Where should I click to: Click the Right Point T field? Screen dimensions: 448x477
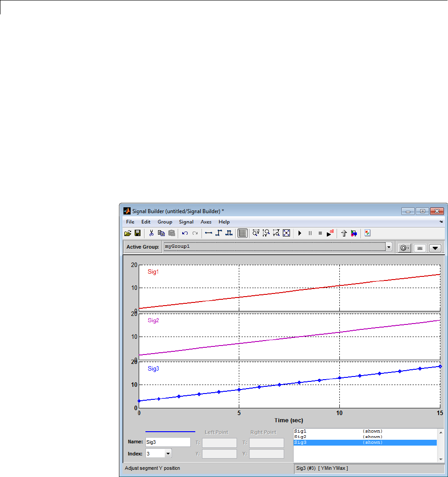[x=267, y=442]
